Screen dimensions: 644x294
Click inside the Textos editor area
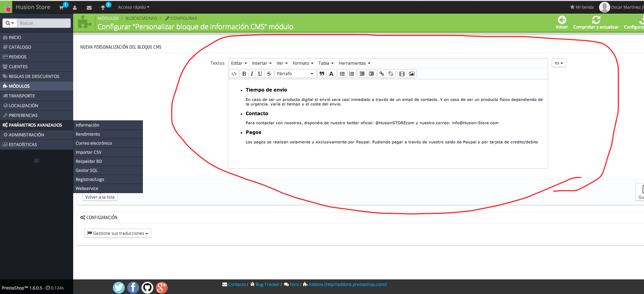388,124
